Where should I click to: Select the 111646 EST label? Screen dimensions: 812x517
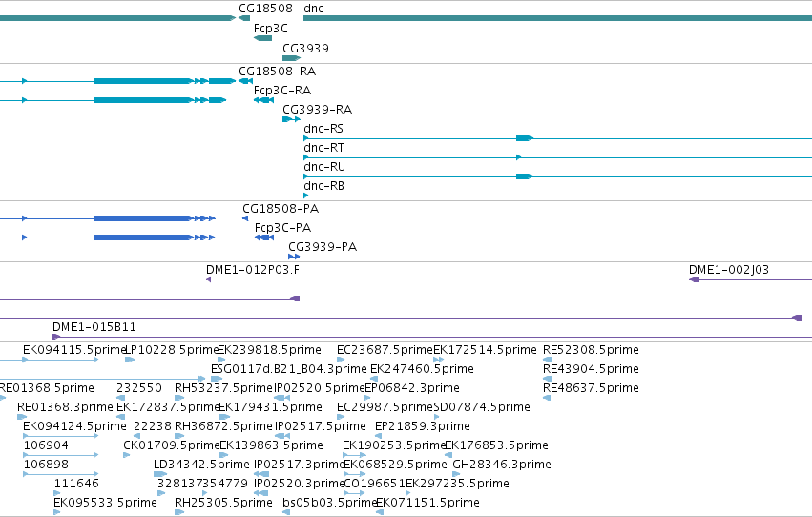[76, 484]
